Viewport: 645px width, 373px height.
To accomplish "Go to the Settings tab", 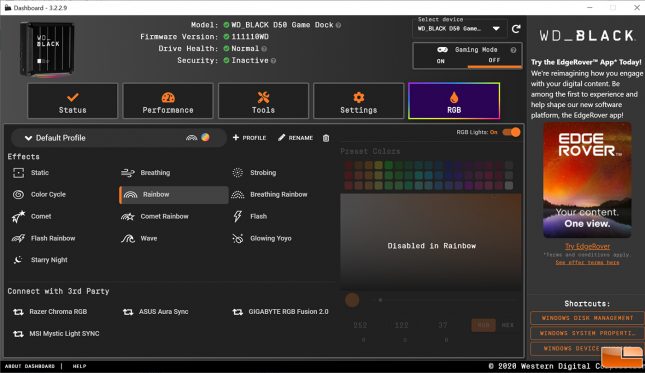I will click(358, 101).
